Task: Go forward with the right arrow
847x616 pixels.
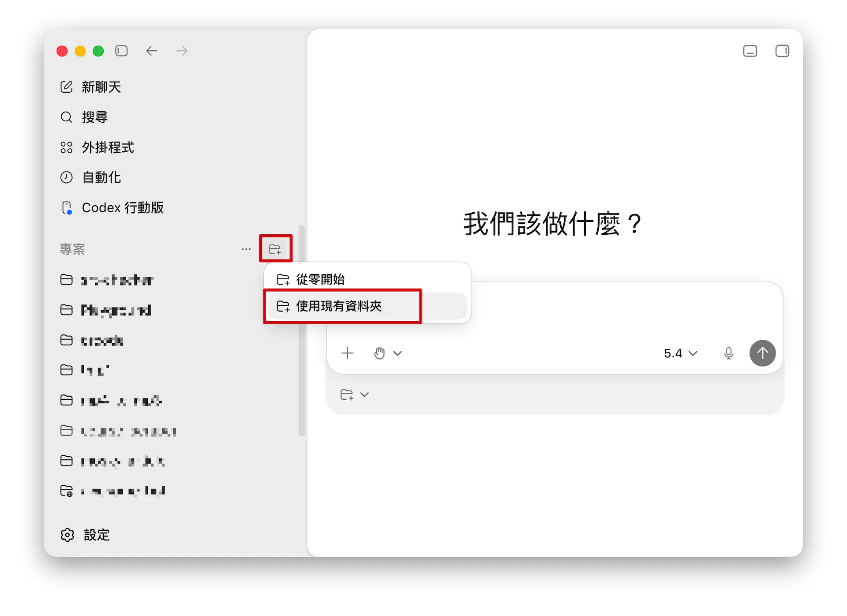Action: (182, 51)
